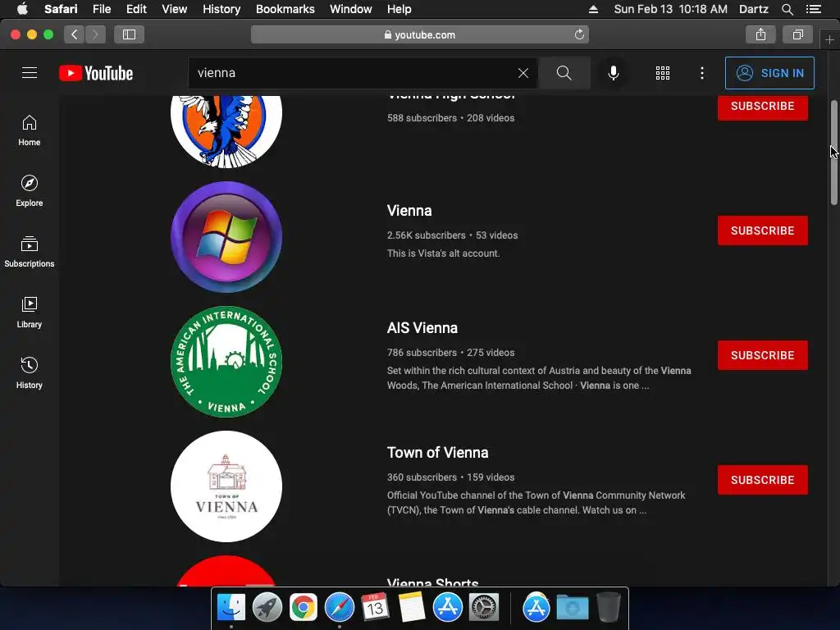This screenshot has width=840, height=630.
Task: Click the Town of Vienna avatar
Action: [x=226, y=486]
